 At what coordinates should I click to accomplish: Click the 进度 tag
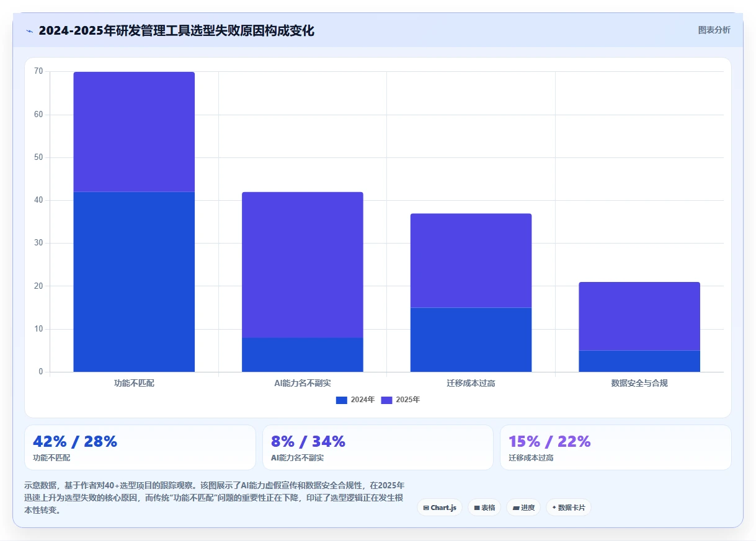pos(523,508)
